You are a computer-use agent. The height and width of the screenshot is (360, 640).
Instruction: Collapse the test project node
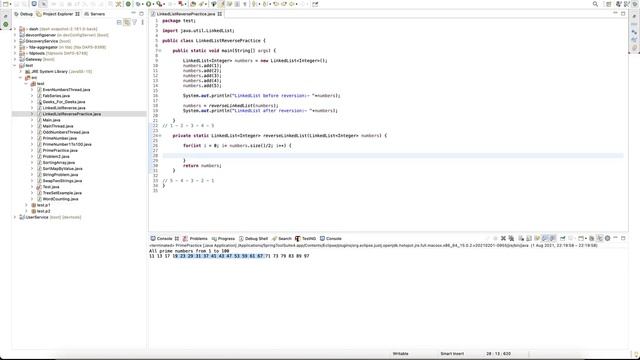pos(15,65)
